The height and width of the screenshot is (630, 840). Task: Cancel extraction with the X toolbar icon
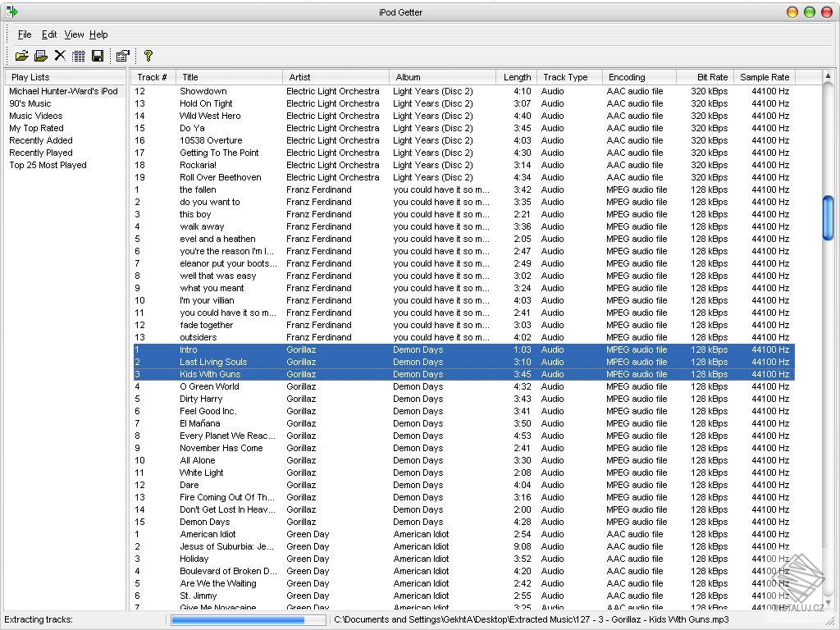(x=59, y=56)
